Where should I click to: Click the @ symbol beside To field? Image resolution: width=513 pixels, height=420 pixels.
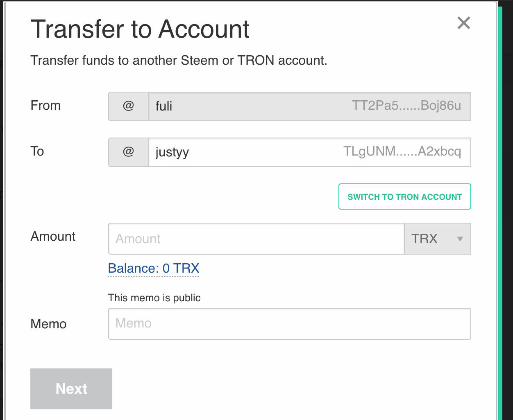click(x=128, y=152)
